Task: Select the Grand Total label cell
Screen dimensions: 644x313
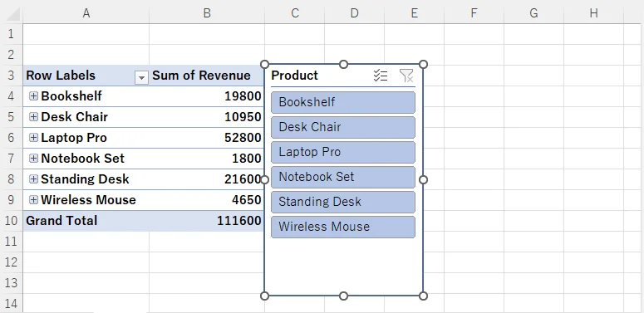Action: tap(86, 221)
